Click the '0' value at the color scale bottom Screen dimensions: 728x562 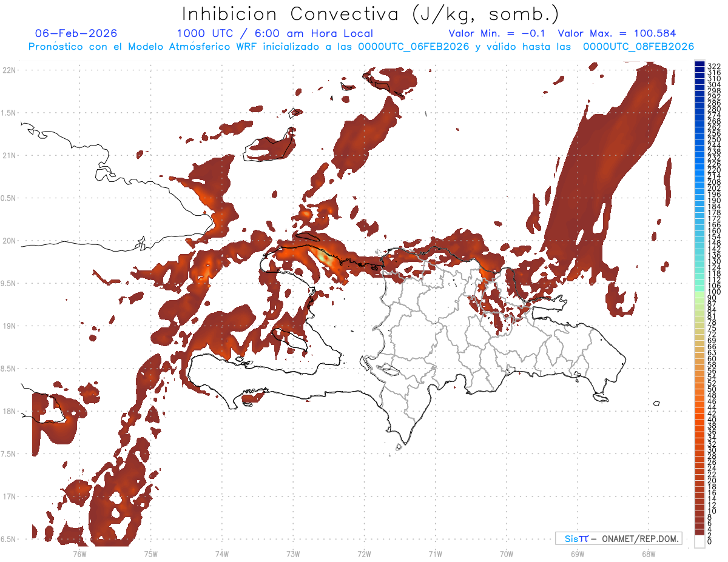pyautogui.click(x=710, y=541)
